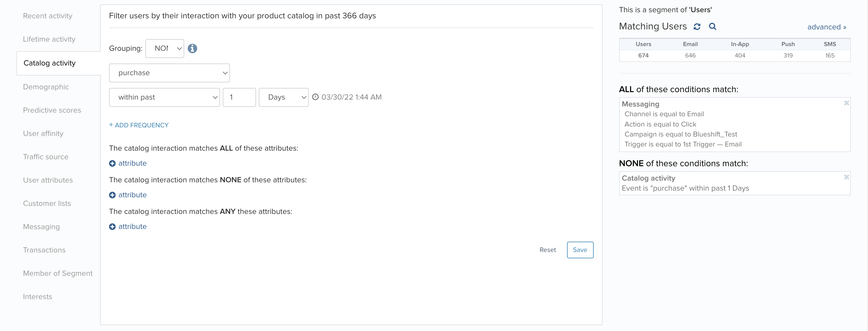The image size is (868, 331).
Task: Click plus icon under ALL attributes
Action: click(x=112, y=163)
